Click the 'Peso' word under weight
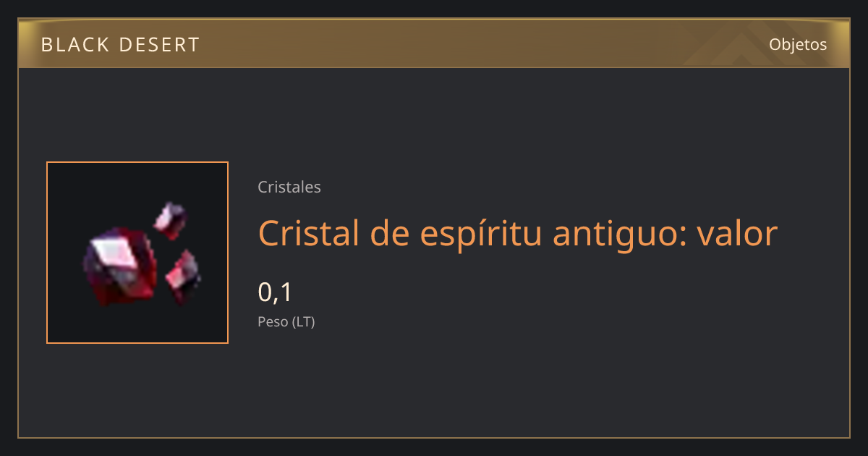 pos(273,322)
